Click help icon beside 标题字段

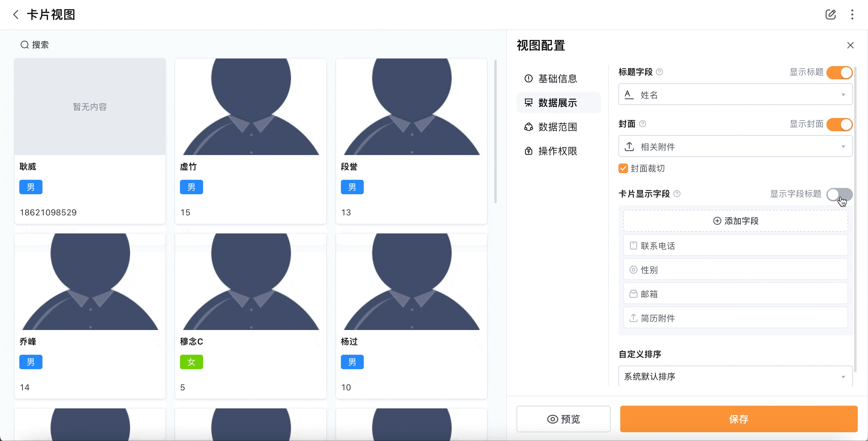click(659, 72)
